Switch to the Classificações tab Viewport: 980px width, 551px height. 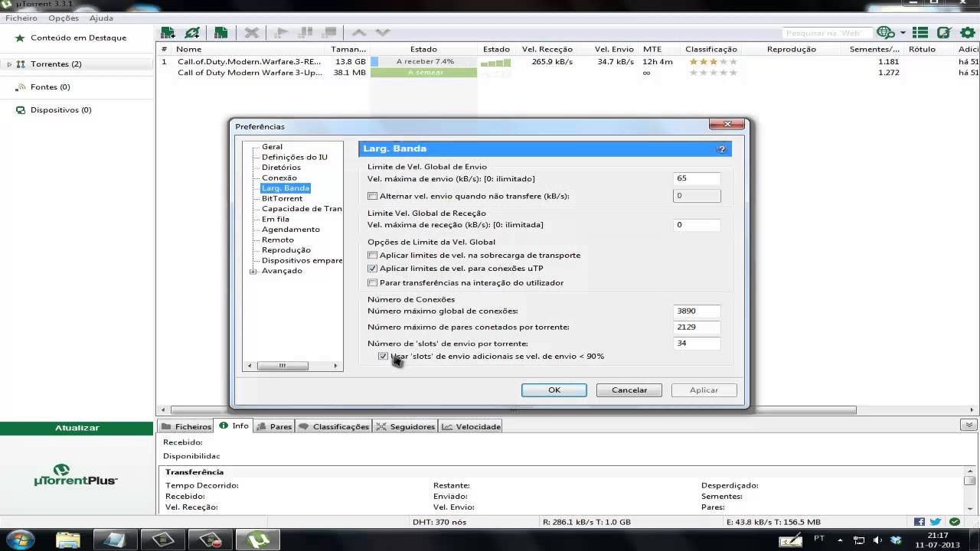click(334, 426)
